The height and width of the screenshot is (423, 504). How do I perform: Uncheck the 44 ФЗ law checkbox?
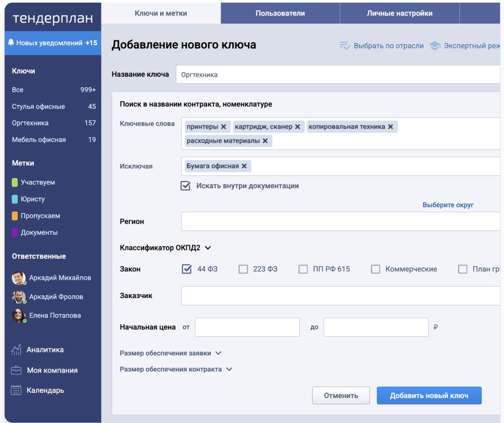[186, 269]
